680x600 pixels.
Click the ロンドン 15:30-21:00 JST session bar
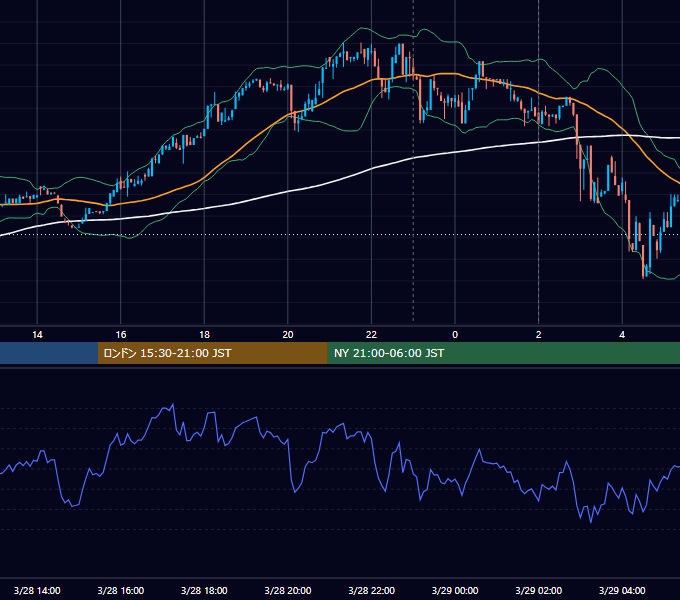point(212,353)
